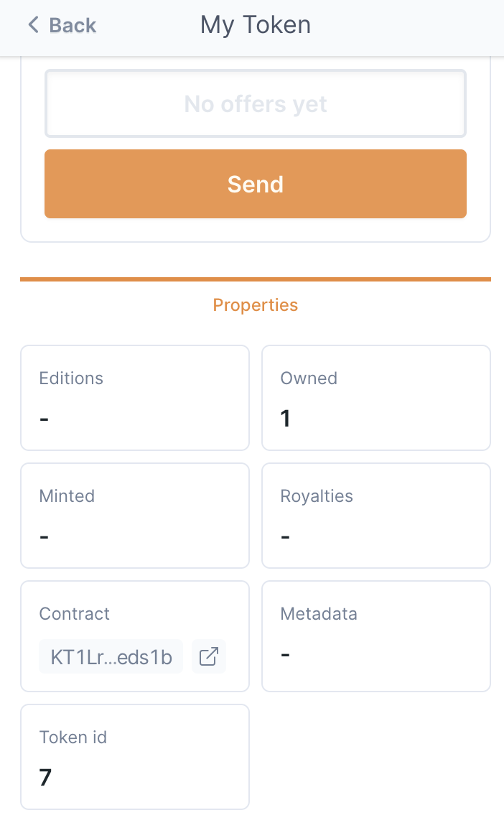Click the Royalties label text
The height and width of the screenshot is (833, 504).
pyautogui.click(x=317, y=496)
